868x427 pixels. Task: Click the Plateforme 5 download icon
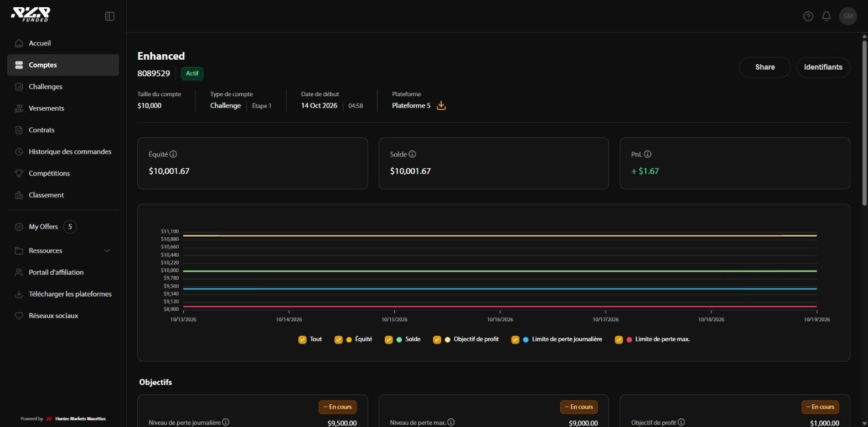point(441,105)
